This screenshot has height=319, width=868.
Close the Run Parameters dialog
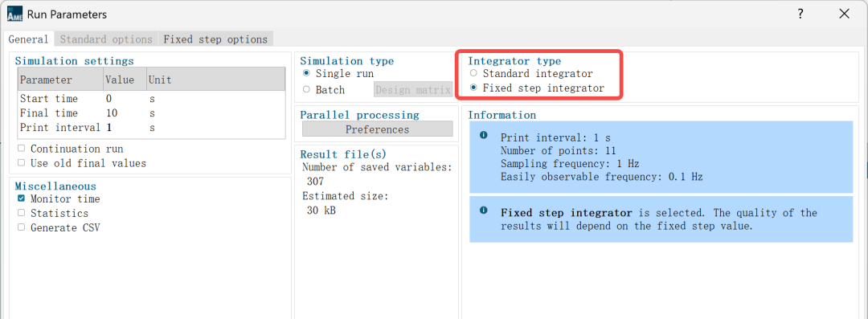(x=844, y=14)
